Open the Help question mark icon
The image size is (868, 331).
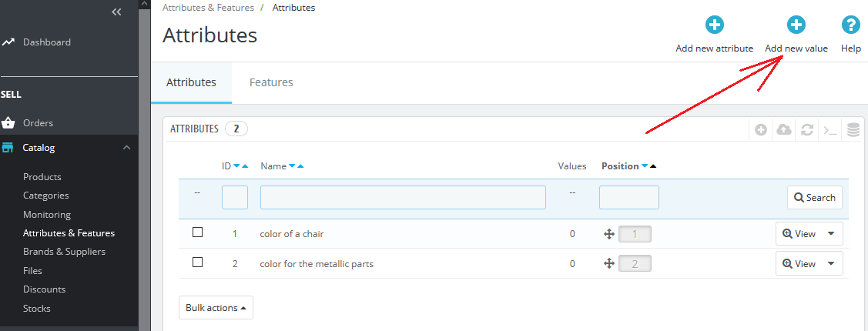coord(850,25)
